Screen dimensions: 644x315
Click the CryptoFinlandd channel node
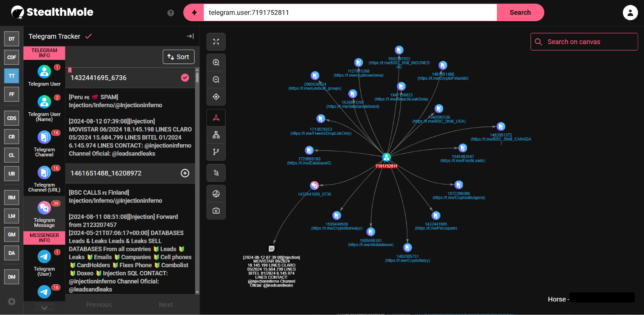click(x=443, y=65)
